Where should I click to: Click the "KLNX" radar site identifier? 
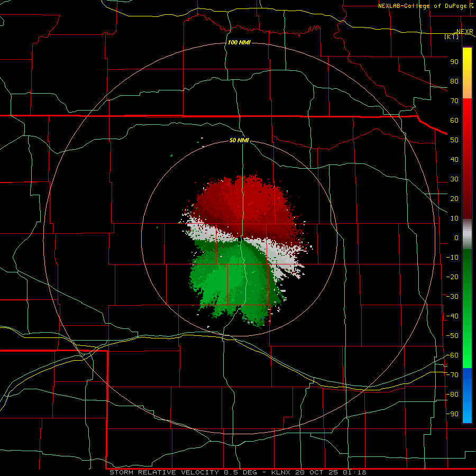pyautogui.click(x=281, y=472)
